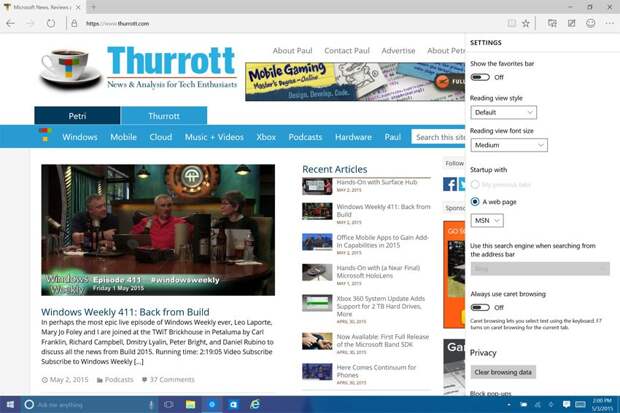Image resolution: width=620 pixels, height=413 pixels.
Task: Click the Windows Weekly video thumbnail
Action: tap(158, 230)
